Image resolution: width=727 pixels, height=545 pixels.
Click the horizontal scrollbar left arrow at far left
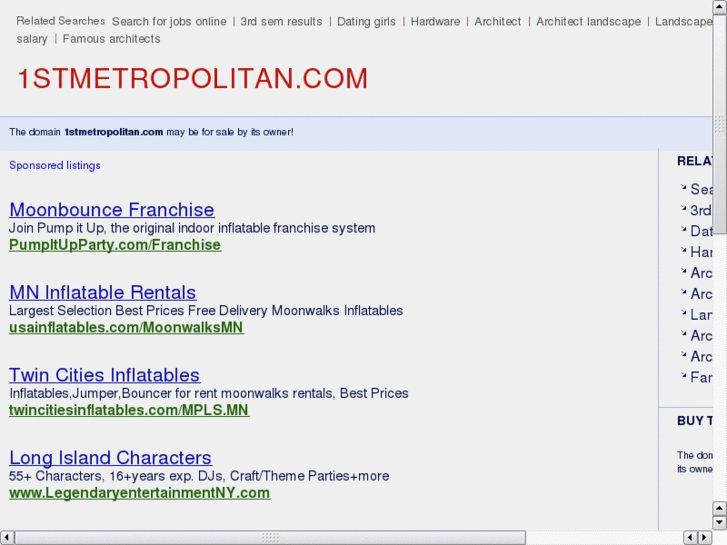pos(7,537)
